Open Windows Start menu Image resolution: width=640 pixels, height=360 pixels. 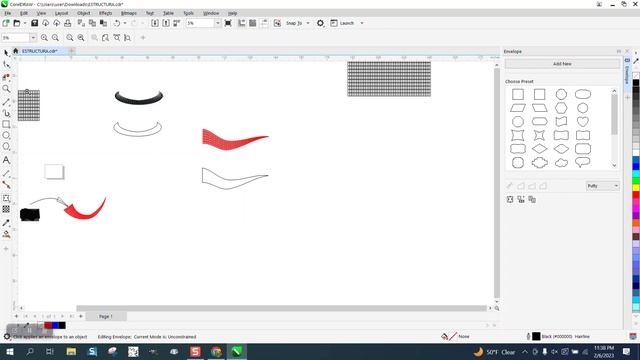(x=10, y=351)
